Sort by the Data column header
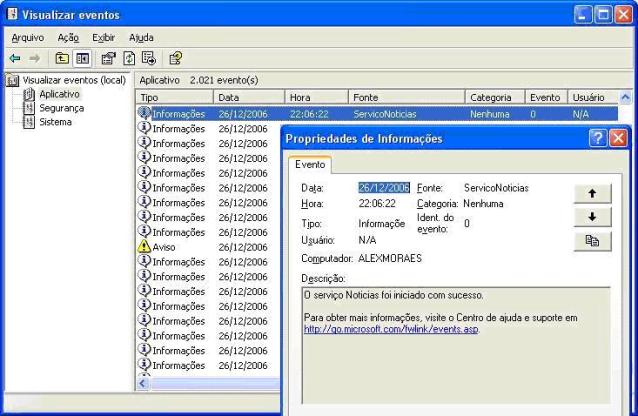 [x=249, y=98]
